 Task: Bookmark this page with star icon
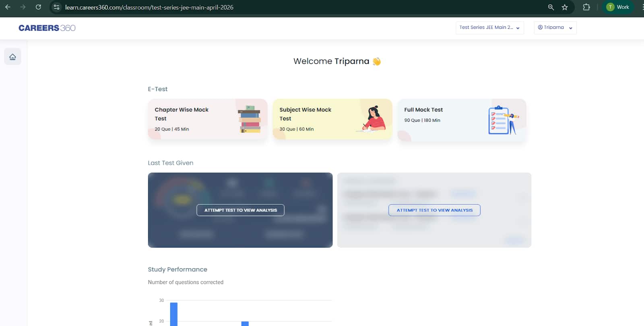coord(565,7)
